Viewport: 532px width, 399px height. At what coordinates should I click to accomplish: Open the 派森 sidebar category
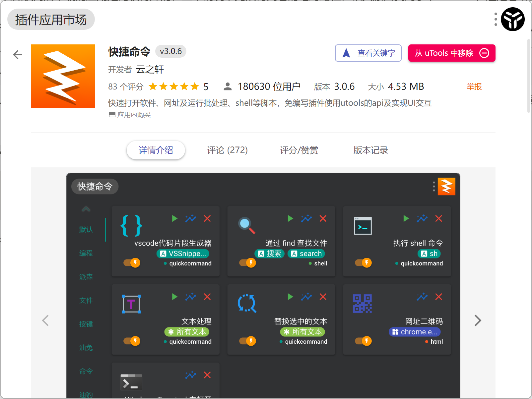(x=86, y=277)
